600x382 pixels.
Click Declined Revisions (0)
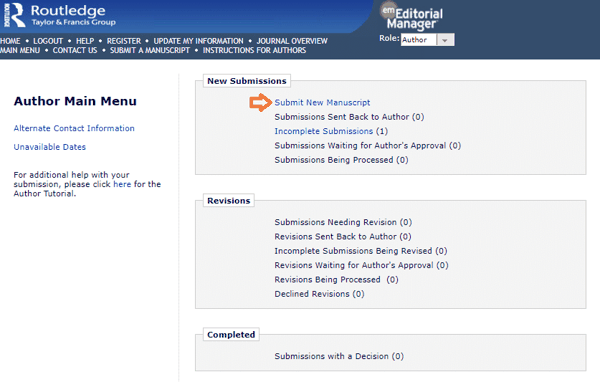point(319,294)
